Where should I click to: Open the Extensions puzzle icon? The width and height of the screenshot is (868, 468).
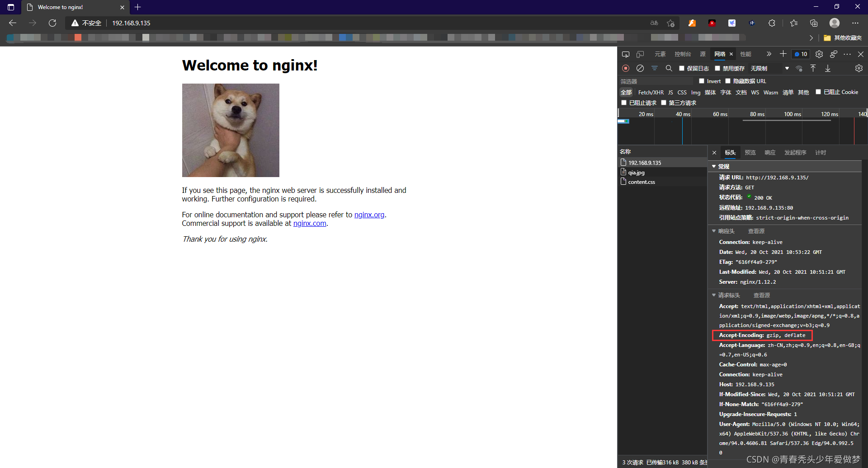click(772, 23)
